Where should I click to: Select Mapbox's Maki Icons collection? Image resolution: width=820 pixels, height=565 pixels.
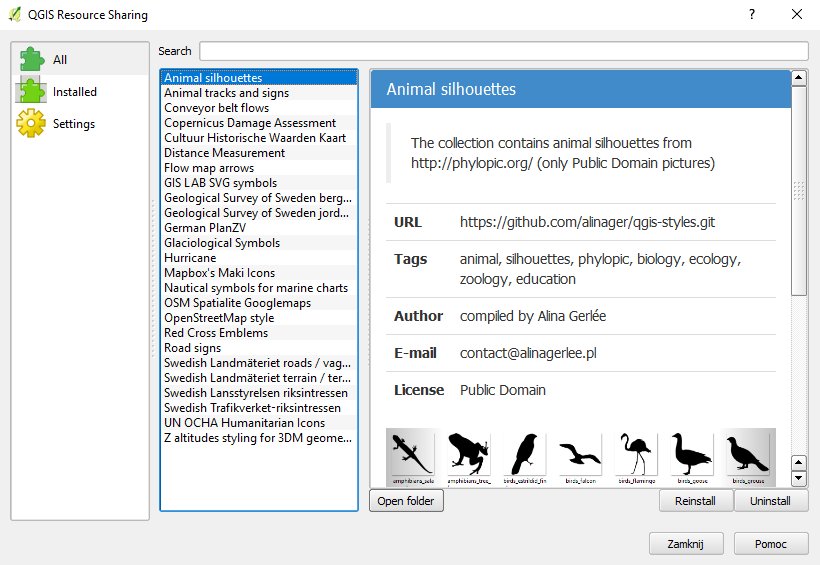tap(259, 273)
